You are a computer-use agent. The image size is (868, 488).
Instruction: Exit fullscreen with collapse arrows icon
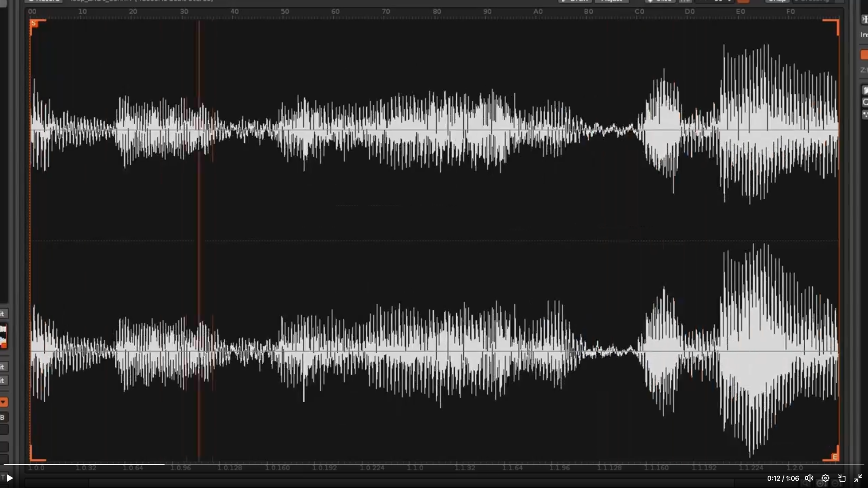tap(858, 478)
